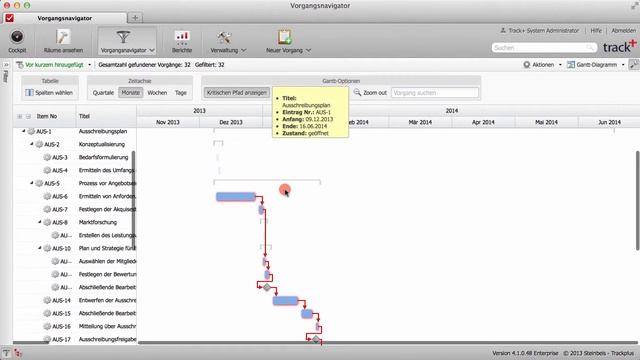640x360 pixels.
Task: Click the AUS-8 status gear icon
Action: [x=47, y=222]
